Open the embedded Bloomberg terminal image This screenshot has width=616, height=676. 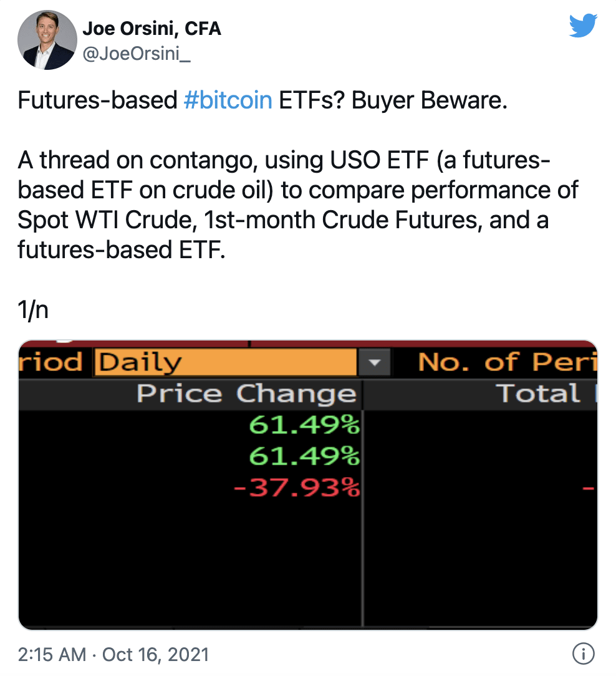308,485
